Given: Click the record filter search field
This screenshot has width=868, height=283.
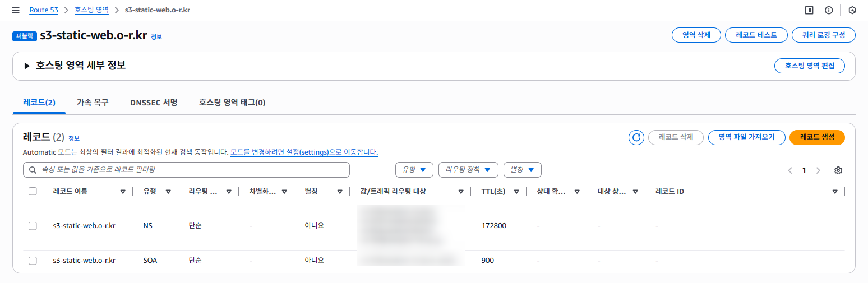Looking at the screenshot, I should 186,169.
